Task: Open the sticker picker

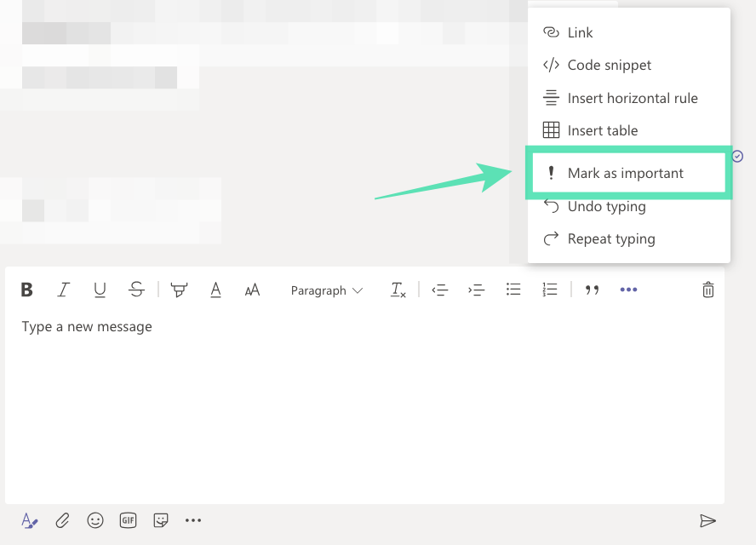Action: click(x=161, y=520)
